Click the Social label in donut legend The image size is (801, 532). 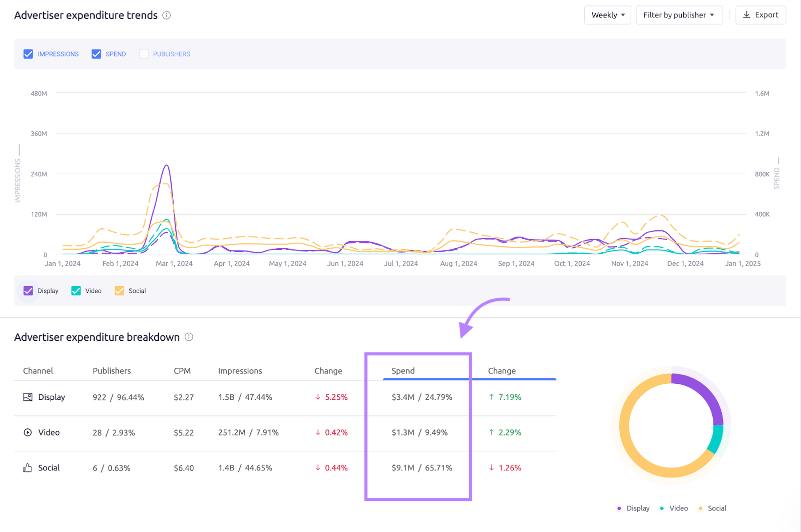click(717, 508)
